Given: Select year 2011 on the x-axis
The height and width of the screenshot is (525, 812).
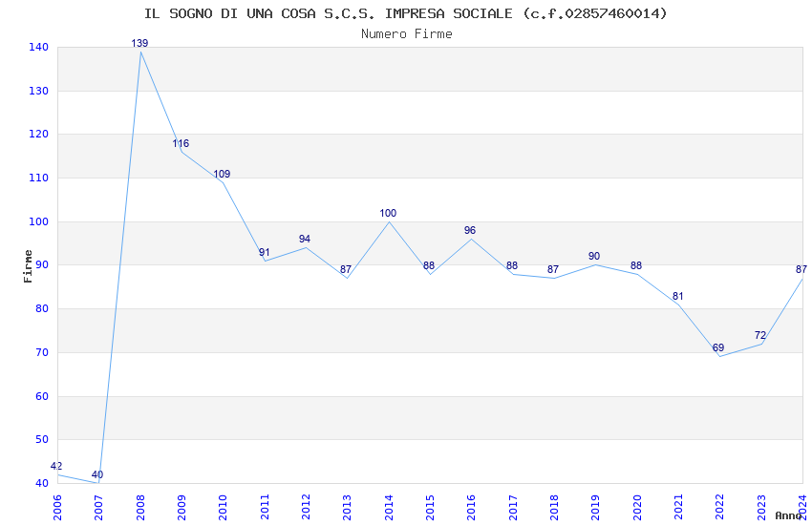Looking at the screenshot, I should pos(265,507).
